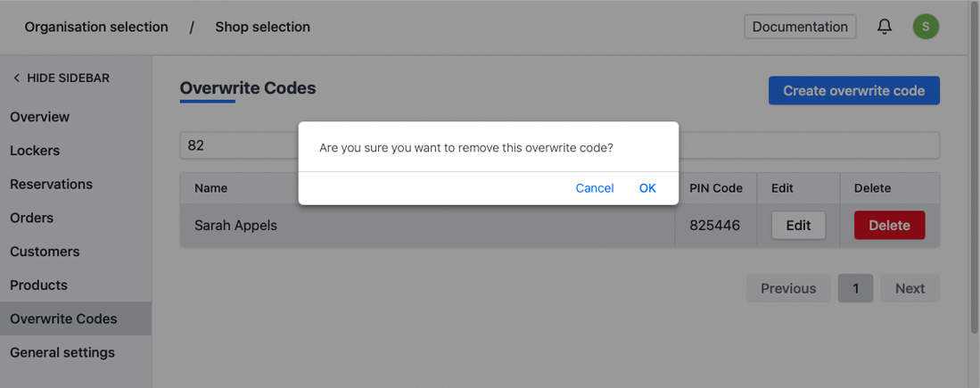Image resolution: width=980 pixels, height=388 pixels.
Task: Go to Shop selection breadcrumb
Action: click(x=262, y=27)
